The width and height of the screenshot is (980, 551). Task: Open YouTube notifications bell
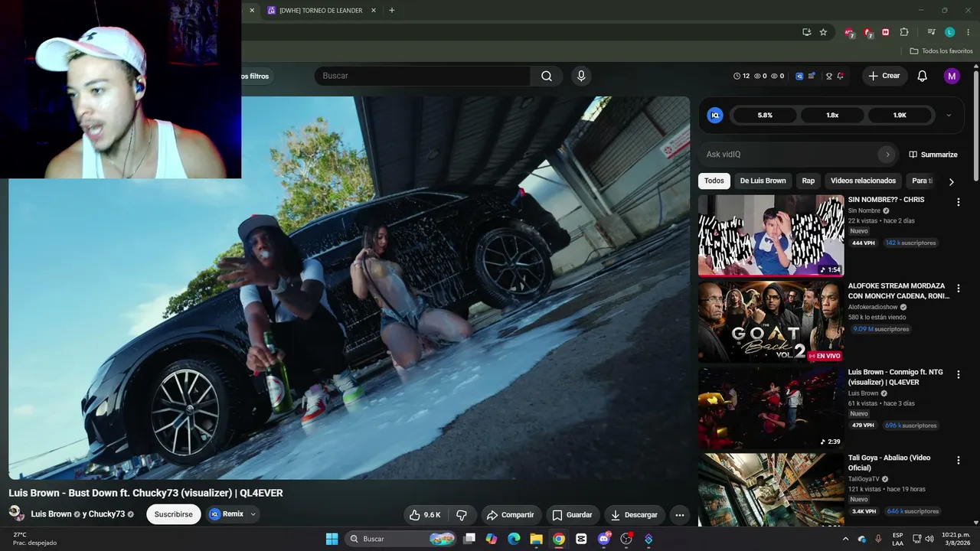point(923,76)
